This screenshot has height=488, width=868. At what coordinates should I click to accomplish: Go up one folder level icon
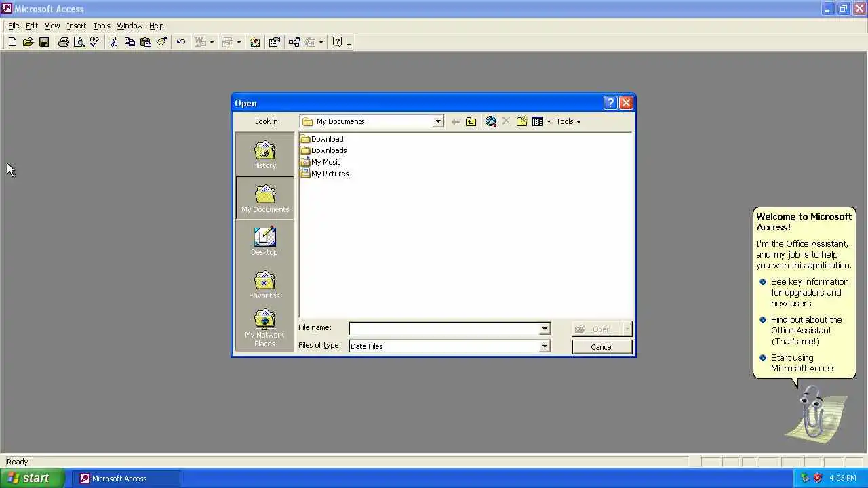471,121
